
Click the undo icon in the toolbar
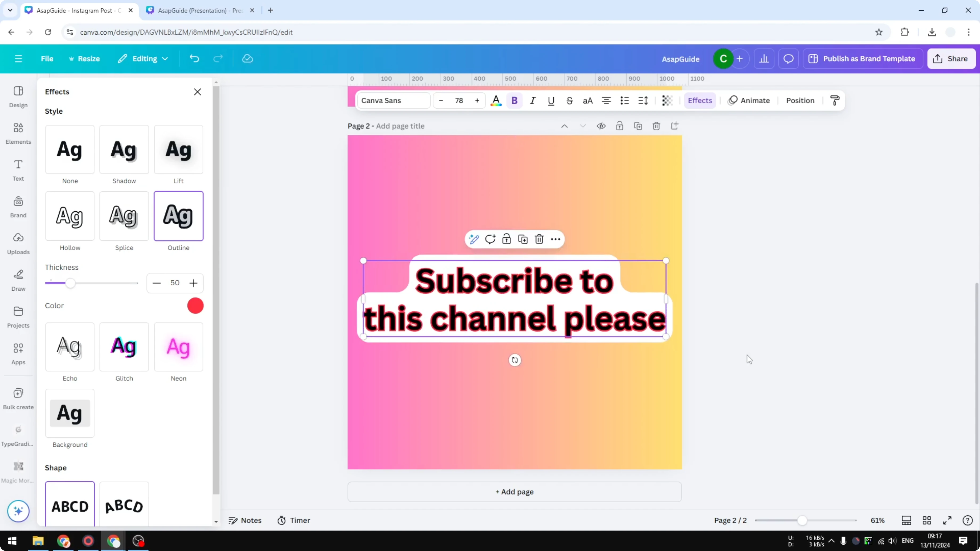(x=194, y=58)
